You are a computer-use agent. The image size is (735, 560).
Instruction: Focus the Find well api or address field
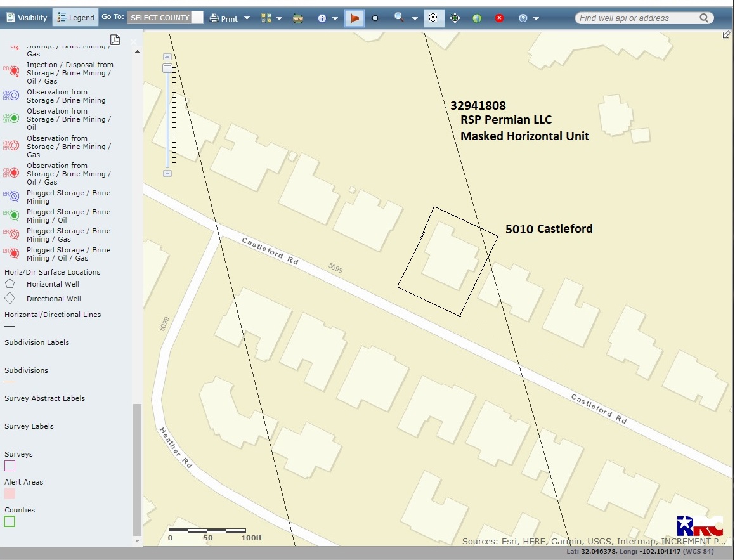pos(637,18)
